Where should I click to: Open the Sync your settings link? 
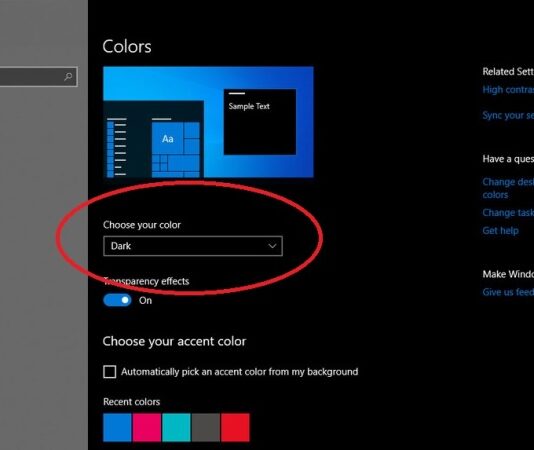(x=508, y=115)
